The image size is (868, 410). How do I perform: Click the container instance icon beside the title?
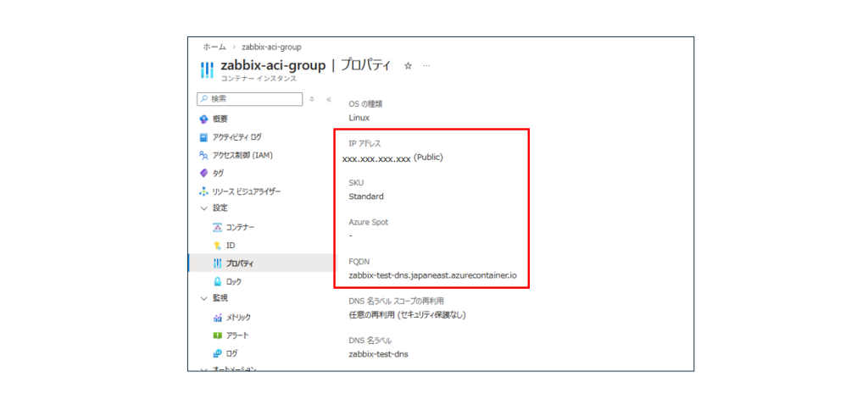point(206,70)
